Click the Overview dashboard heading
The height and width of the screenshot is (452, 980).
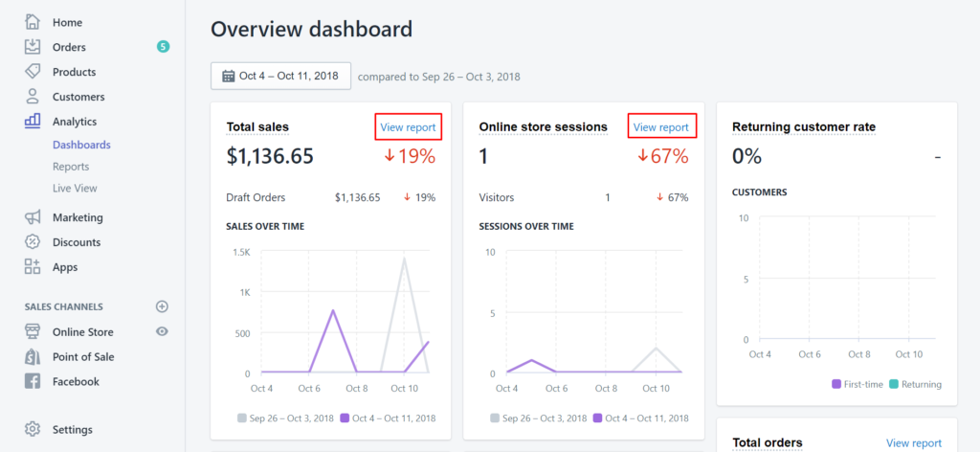click(311, 30)
